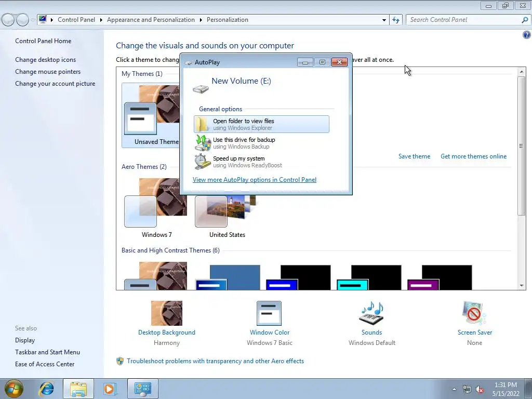Click the New Volume (E:) drive icon

coord(201,89)
